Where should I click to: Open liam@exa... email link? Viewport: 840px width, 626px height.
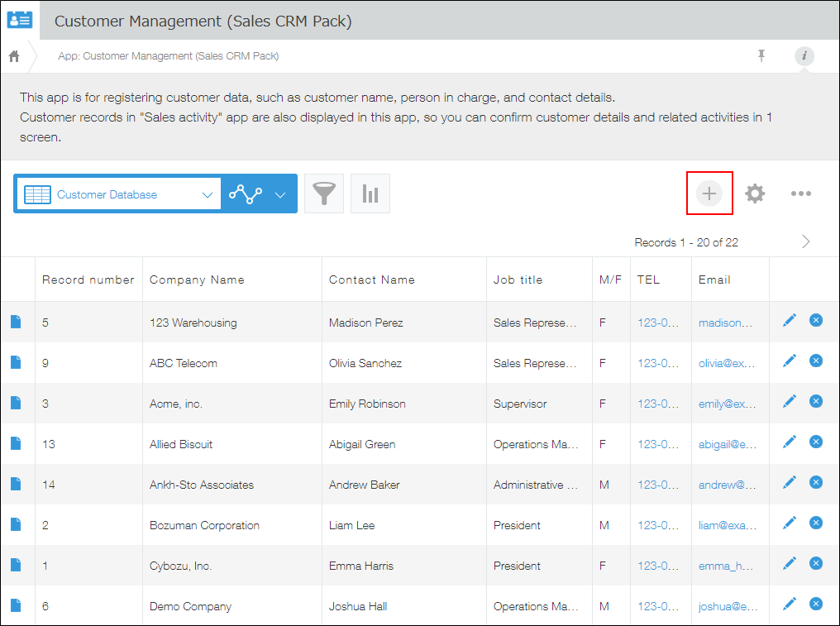click(x=728, y=525)
